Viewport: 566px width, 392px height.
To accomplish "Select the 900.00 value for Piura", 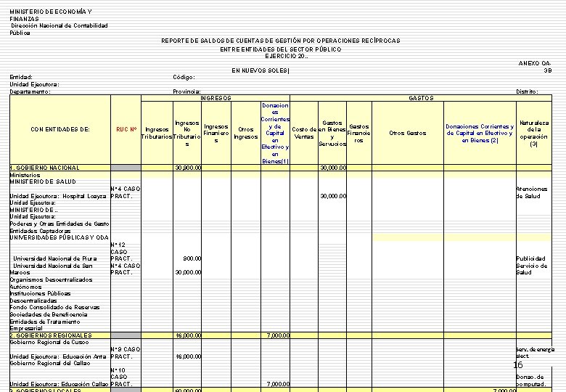I will pyautogui.click(x=192, y=259).
